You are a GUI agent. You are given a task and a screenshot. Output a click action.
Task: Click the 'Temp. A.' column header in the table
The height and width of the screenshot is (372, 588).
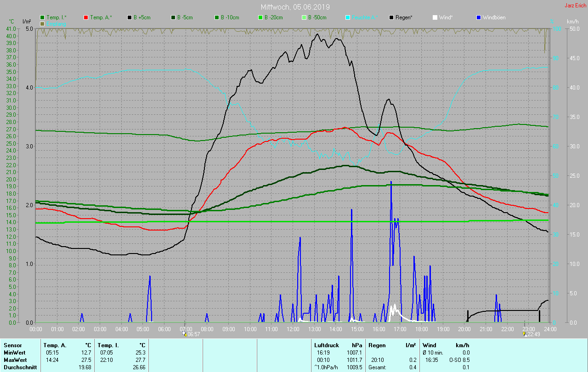pyautogui.click(x=55, y=345)
